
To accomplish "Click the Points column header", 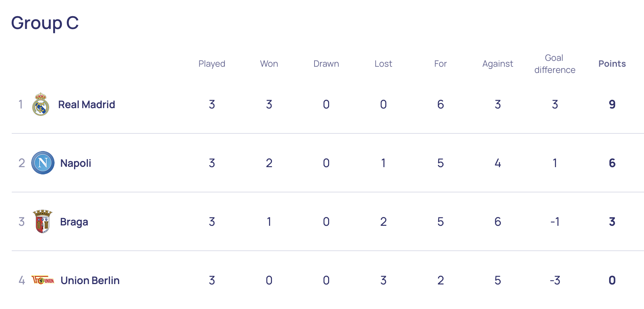I will [x=612, y=64].
